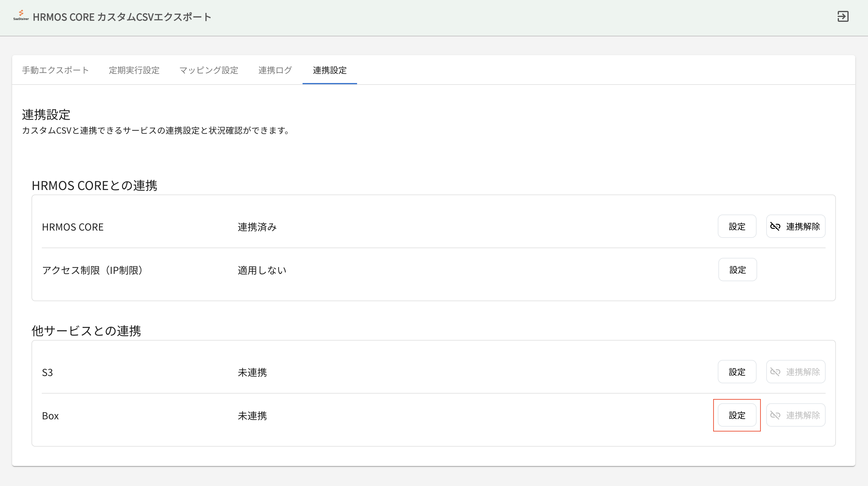Open 設定 for アクセス制限 IP制限
The width and height of the screenshot is (868, 486).
pyautogui.click(x=737, y=270)
